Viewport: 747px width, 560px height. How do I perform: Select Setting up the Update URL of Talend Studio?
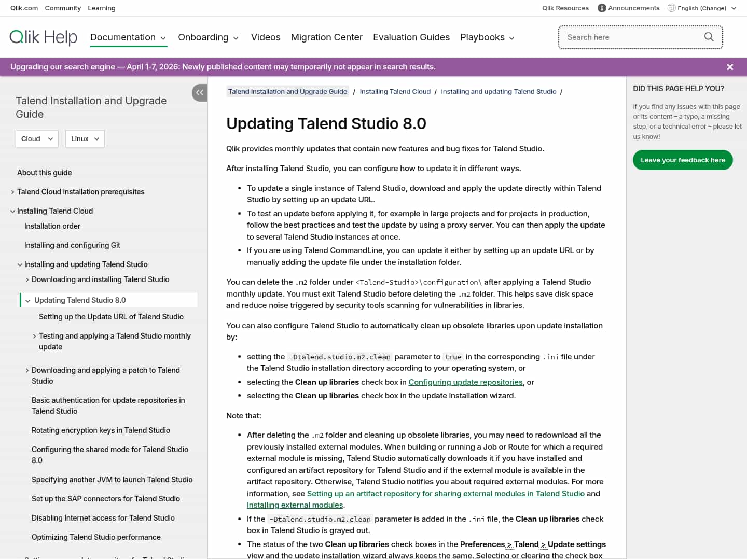click(111, 316)
